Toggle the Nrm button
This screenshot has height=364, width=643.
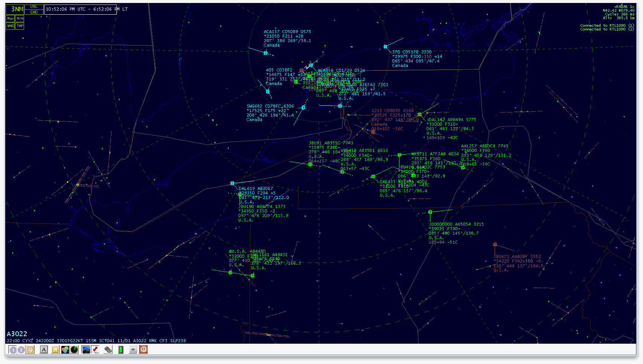coord(20,18)
